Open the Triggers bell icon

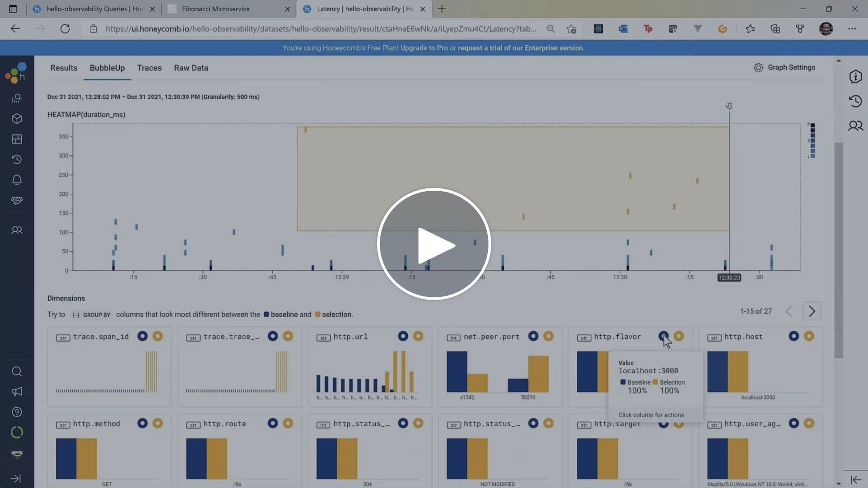pos(17,180)
